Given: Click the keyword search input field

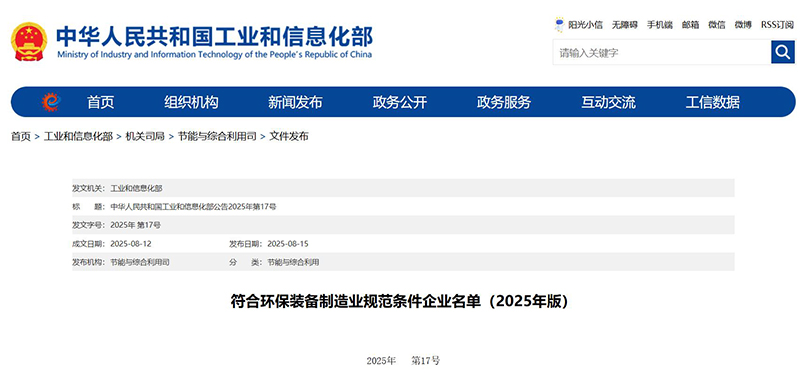Looking at the screenshot, I should tap(662, 53).
